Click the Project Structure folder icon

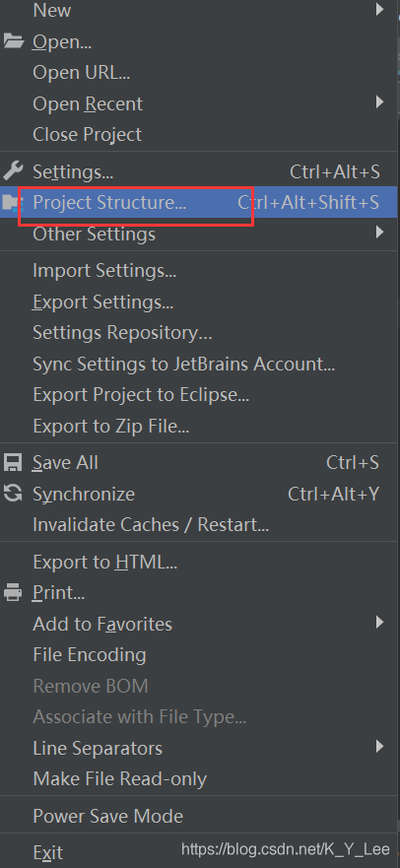[11, 202]
